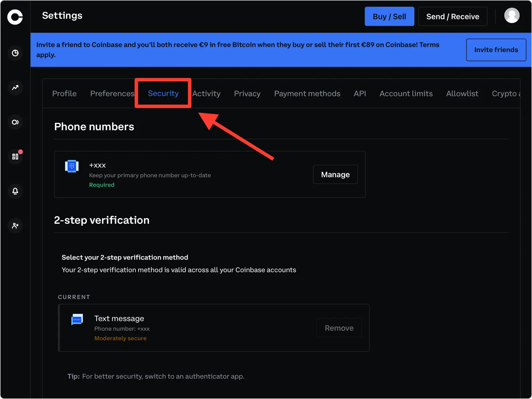Go to the Payment methods tab
532x399 pixels.
307,94
